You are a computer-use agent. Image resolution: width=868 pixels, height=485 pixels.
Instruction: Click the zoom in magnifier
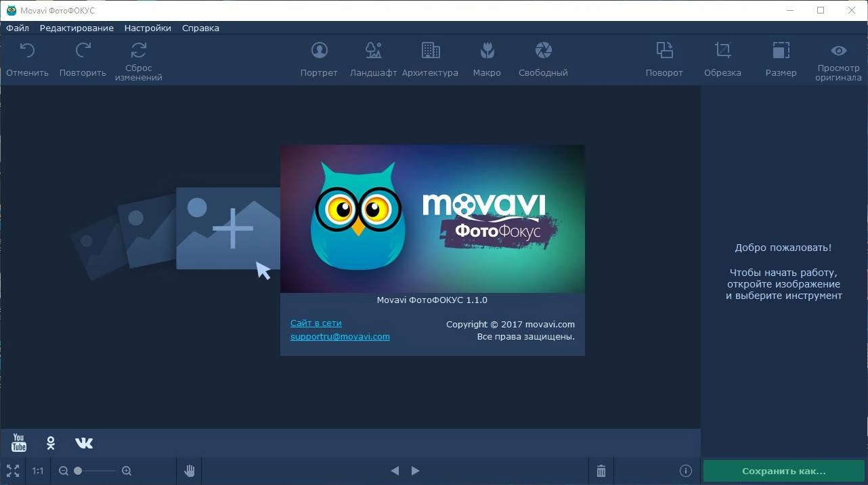click(x=127, y=471)
